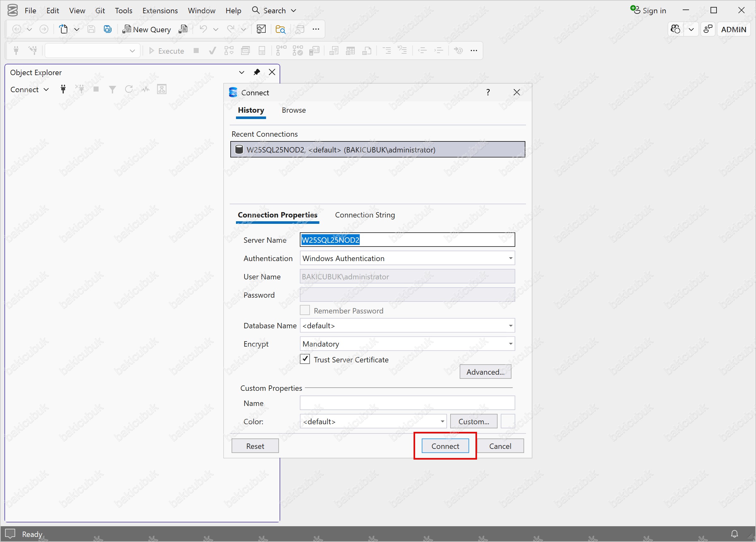Viewport: 756px width, 542px height.
Task: Open the Connection String tab
Action: click(365, 215)
